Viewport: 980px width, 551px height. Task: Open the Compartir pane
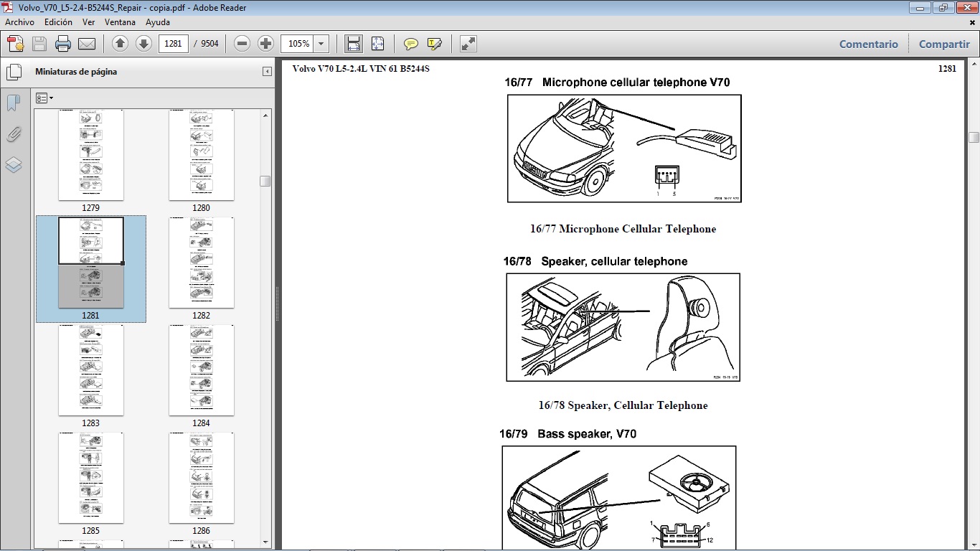coord(944,44)
